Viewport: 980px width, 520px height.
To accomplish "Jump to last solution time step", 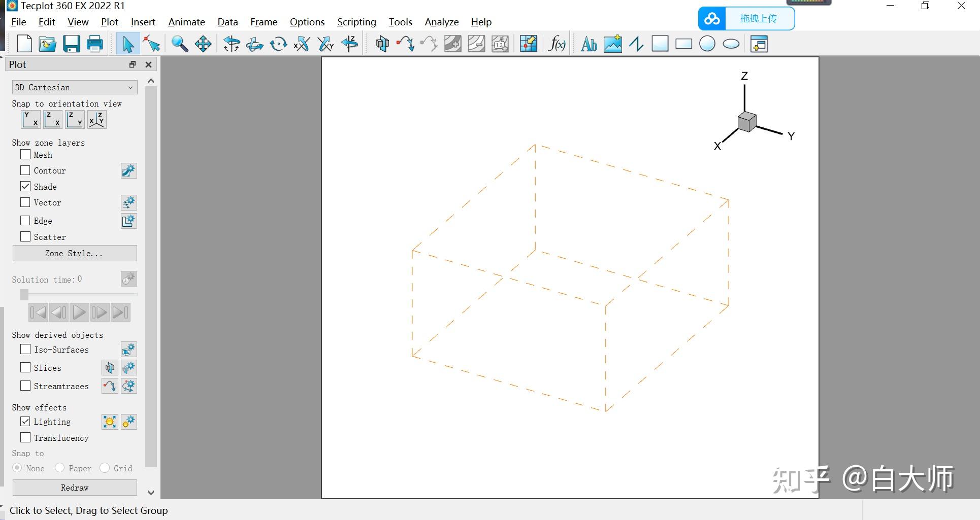I will (120, 312).
